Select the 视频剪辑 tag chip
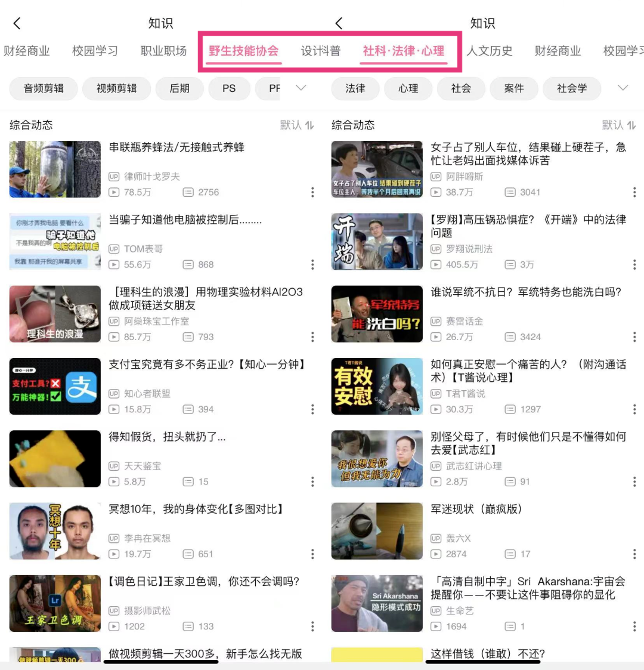 click(116, 88)
